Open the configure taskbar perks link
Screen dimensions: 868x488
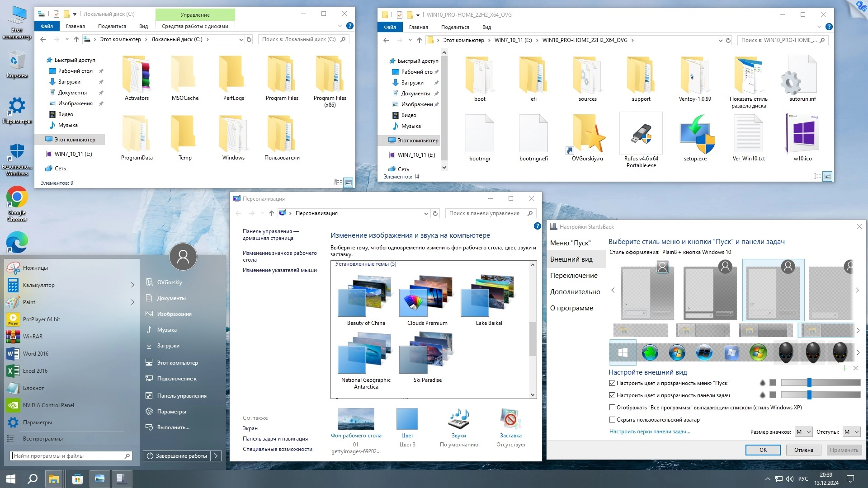click(650, 432)
